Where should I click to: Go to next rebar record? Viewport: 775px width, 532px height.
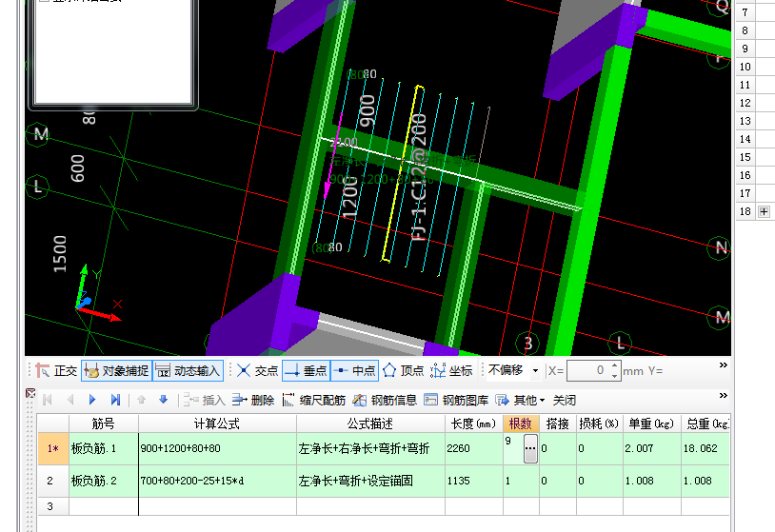pos(92,400)
